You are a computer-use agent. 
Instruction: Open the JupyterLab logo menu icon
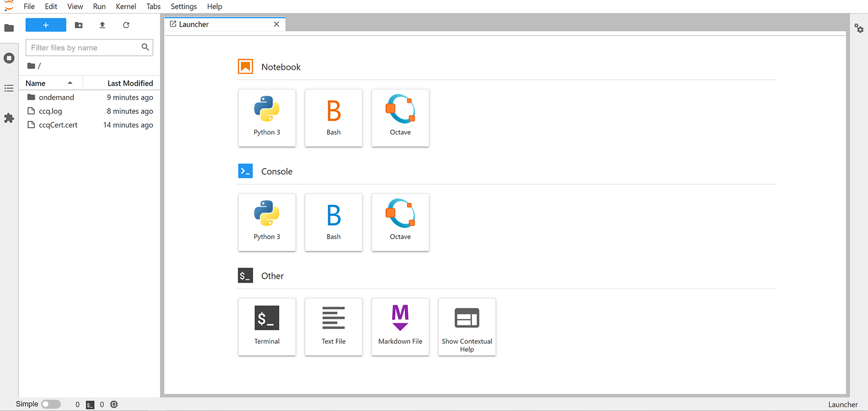pyautogui.click(x=9, y=6)
